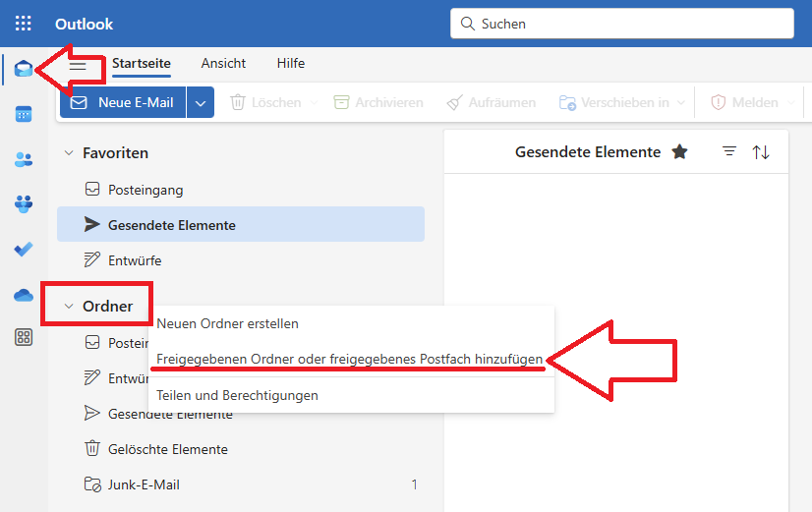Select Entwürfe label in Favoriten
812x512 pixels.
coord(135,260)
